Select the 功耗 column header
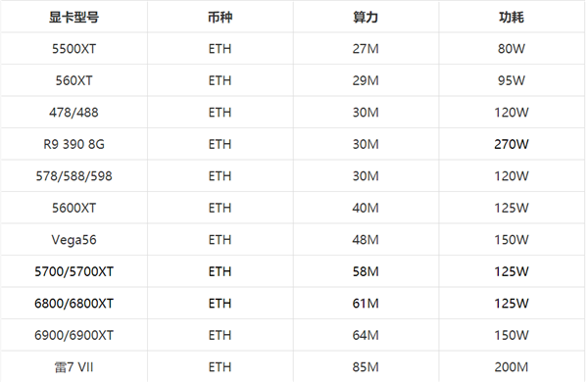The width and height of the screenshot is (588, 382). 512,18
